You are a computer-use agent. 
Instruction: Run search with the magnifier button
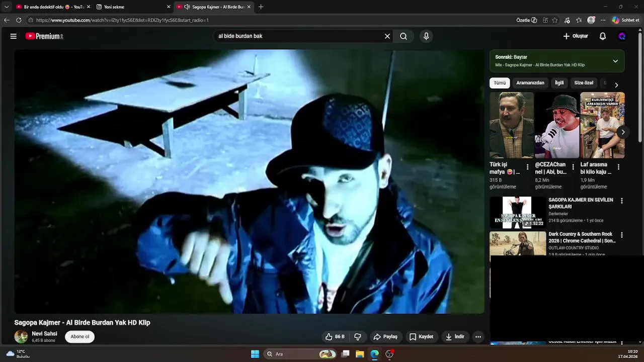tap(404, 36)
